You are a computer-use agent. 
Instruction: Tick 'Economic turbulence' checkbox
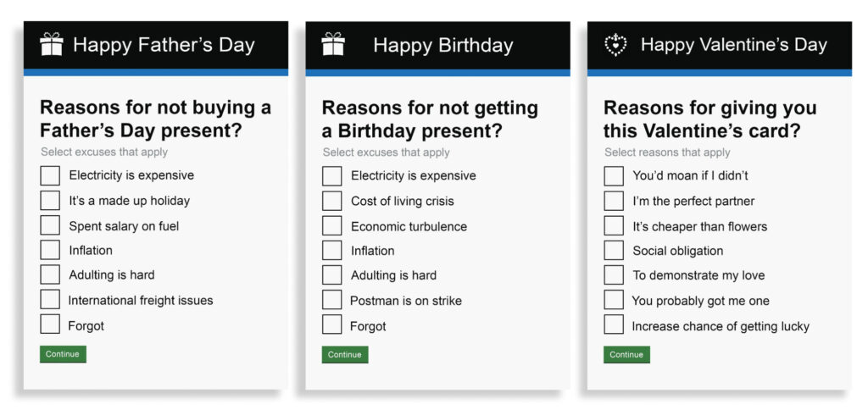331,225
